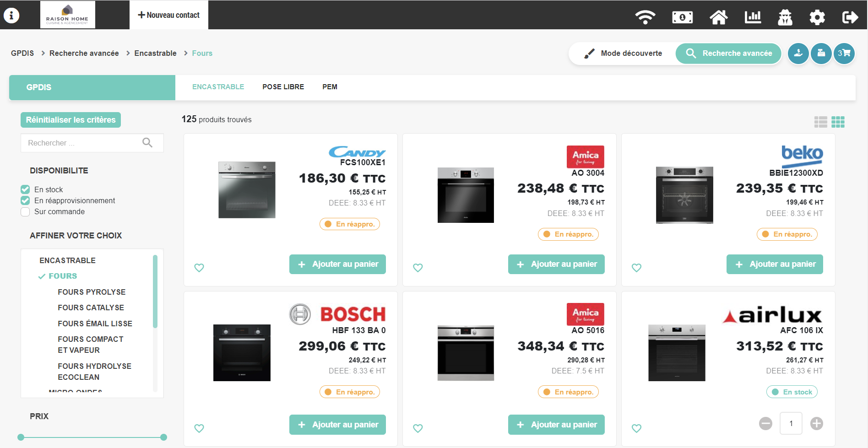
Task: Click the info icon in top bar
Action: tap(11, 15)
